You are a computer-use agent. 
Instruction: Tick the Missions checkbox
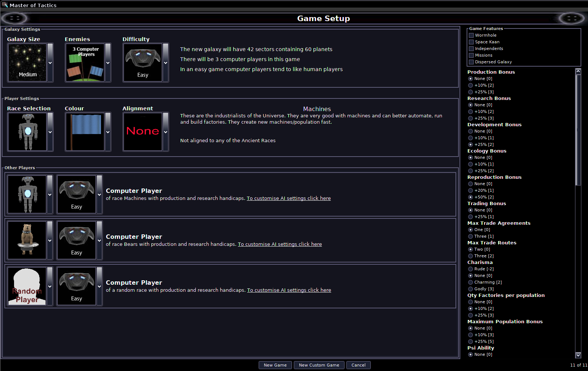(x=471, y=56)
